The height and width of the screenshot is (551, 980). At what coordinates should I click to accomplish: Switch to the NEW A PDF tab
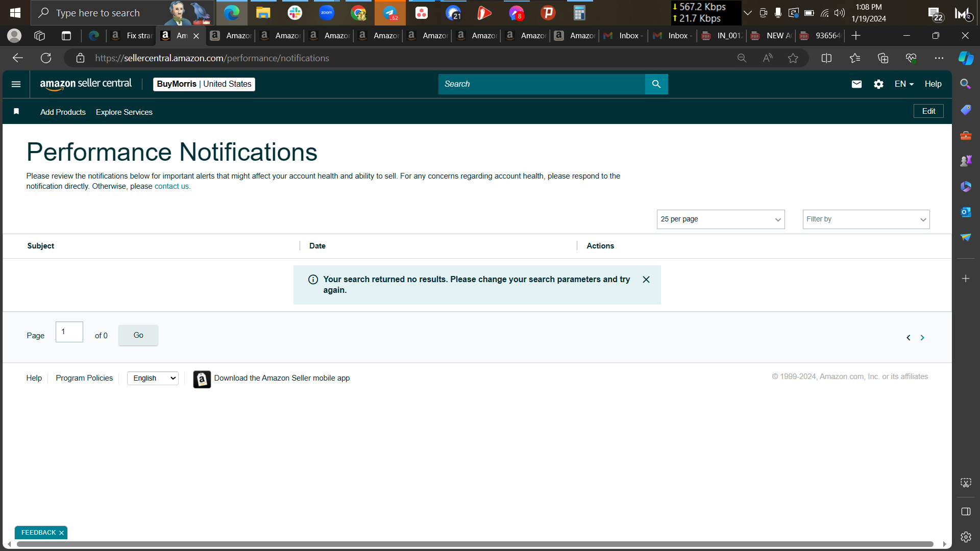pyautogui.click(x=771, y=36)
